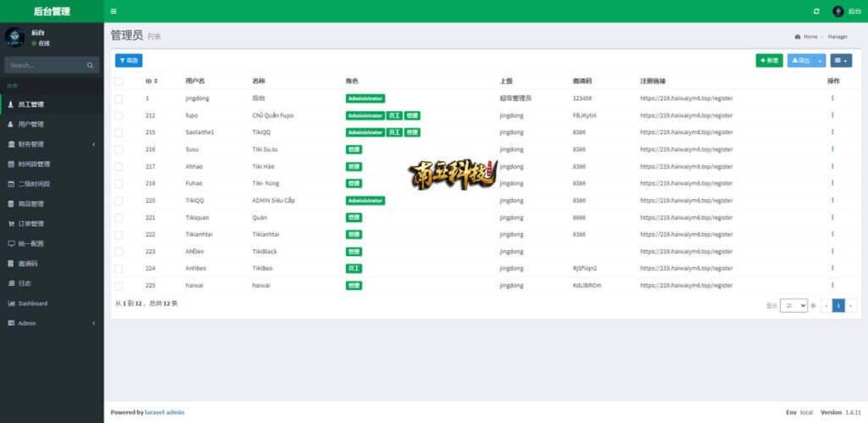Screen dimensions: 868x423
Task: Select the checkbox for the fupo row
Action: (119, 115)
